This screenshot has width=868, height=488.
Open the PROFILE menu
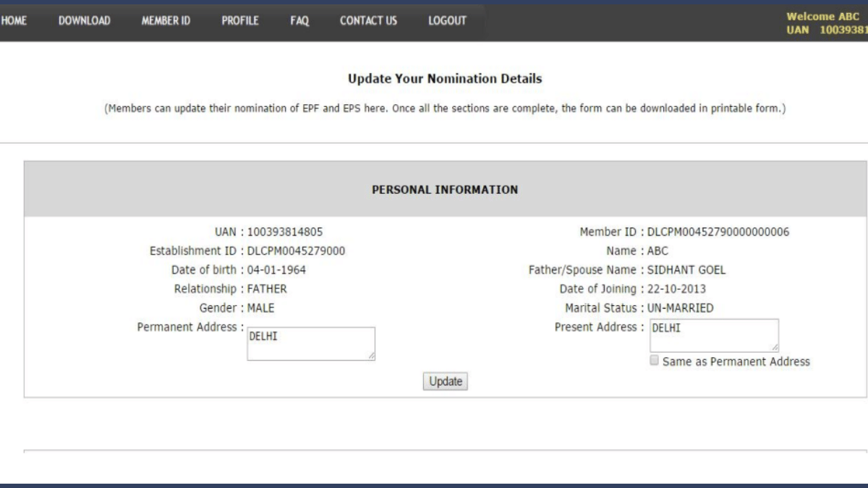(x=240, y=22)
